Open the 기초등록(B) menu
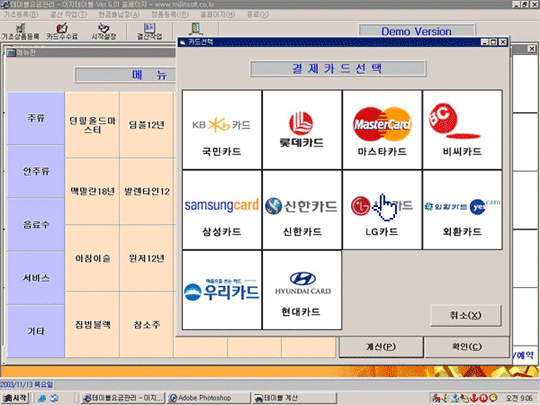The image size is (540, 405). tap(21, 14)
